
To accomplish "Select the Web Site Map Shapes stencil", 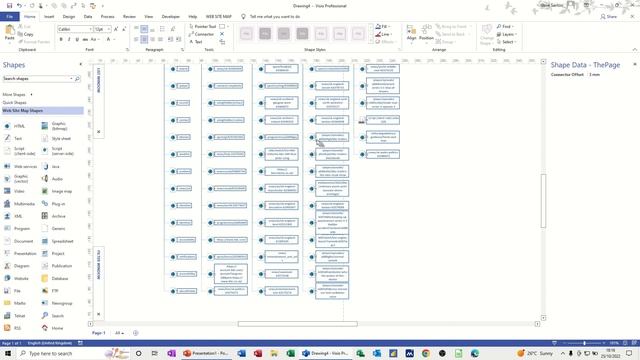I will click(42, 111).
